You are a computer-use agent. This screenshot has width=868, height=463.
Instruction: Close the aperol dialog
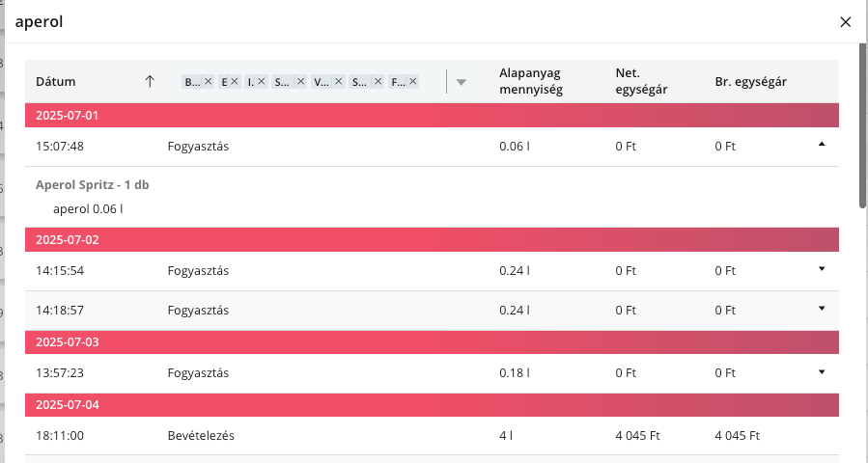pos(845,21)
